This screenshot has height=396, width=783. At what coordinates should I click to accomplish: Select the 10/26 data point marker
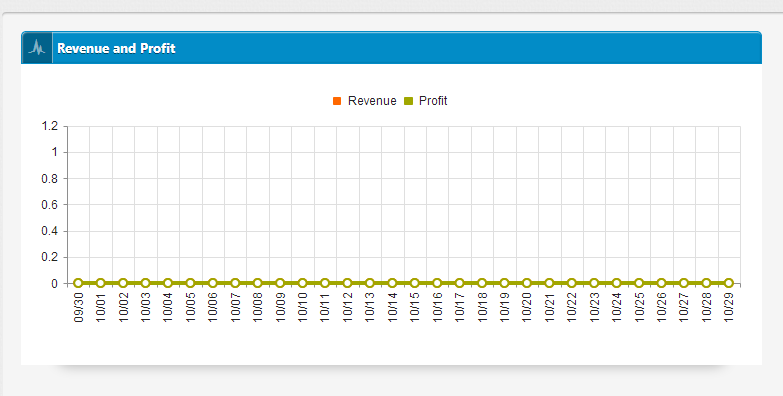click(662, 283)
